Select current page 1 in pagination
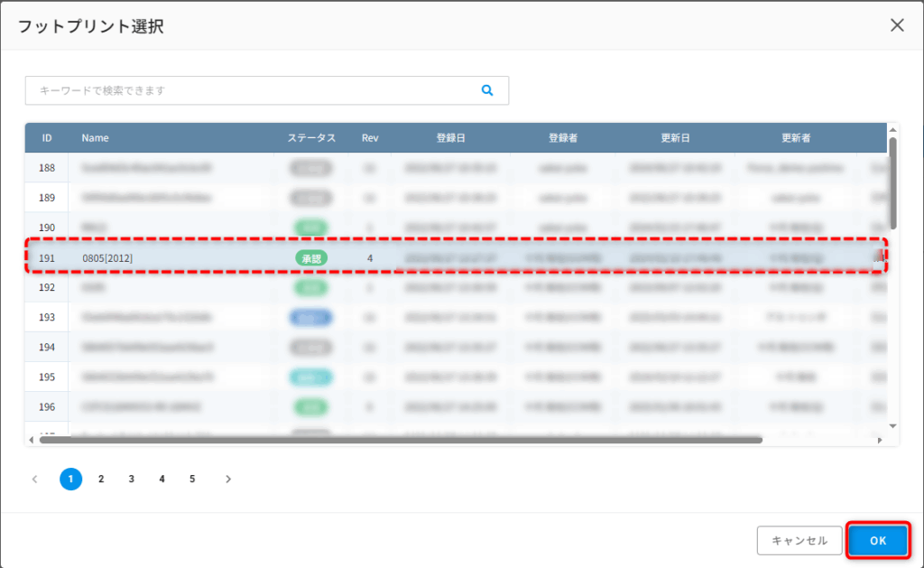The image size is (924, 568). tap(70, 479)
